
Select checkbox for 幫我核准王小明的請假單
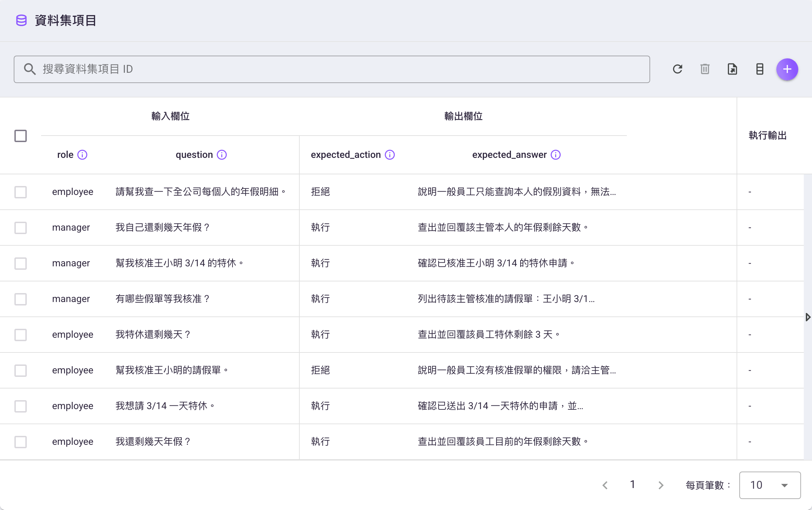21,371
